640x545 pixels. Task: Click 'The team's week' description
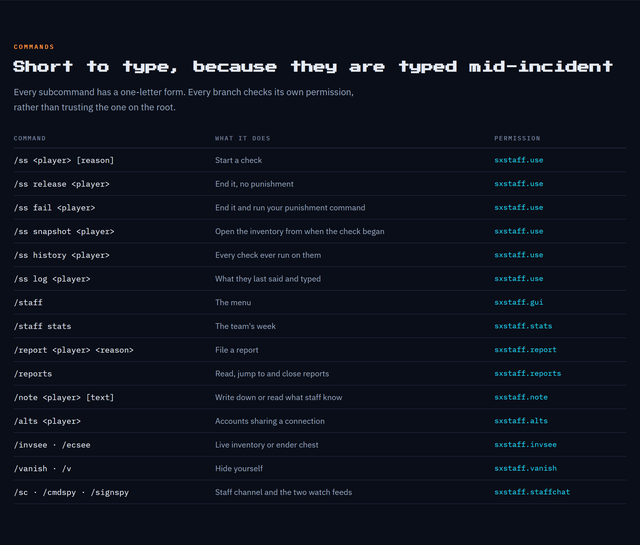(245, 326)
